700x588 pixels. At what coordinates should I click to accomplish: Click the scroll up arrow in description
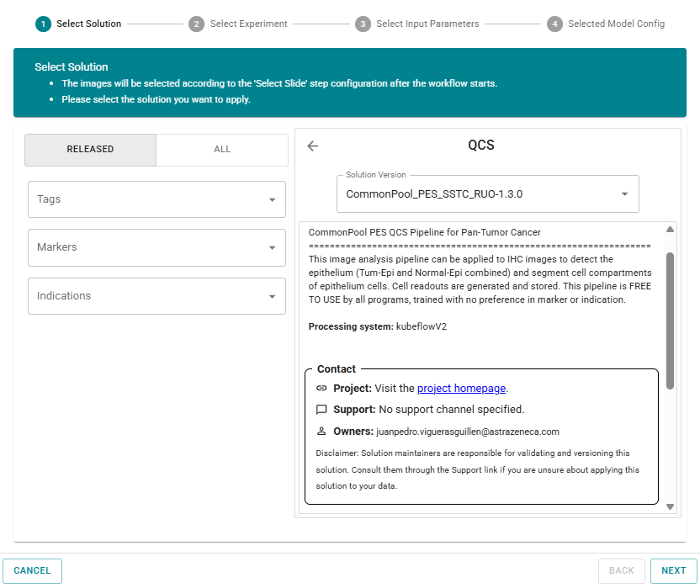[x=670, y=230]
